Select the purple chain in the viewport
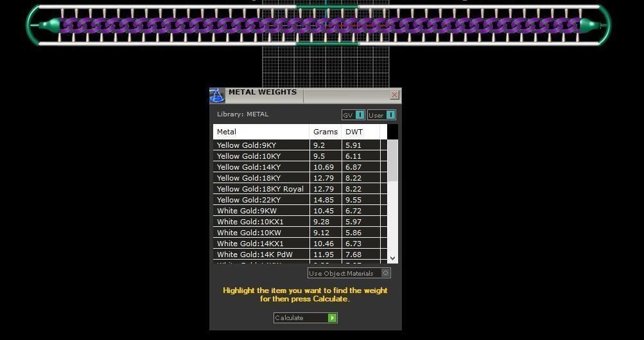644x340 pixels. coord(320,25)
